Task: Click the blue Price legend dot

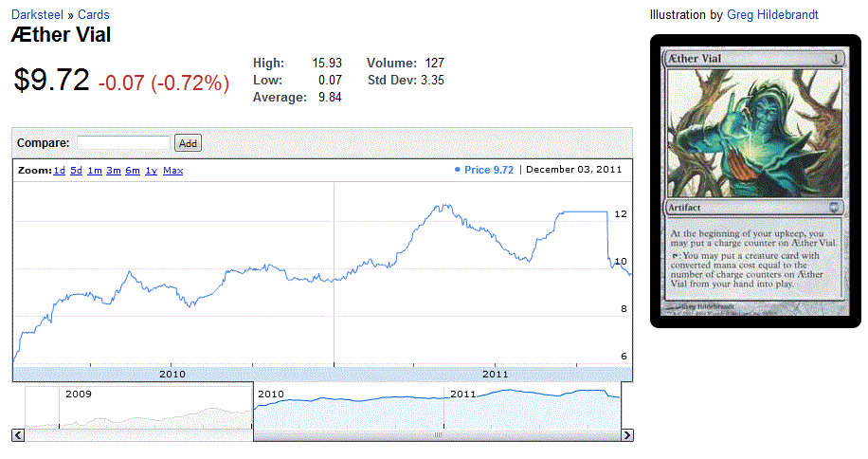Action: (x=458, y=170)
